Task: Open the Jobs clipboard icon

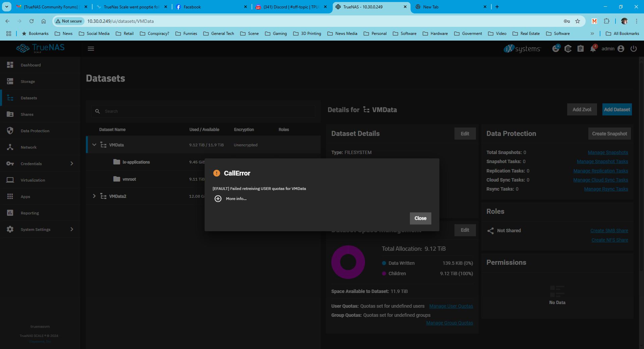Action: 581,49
